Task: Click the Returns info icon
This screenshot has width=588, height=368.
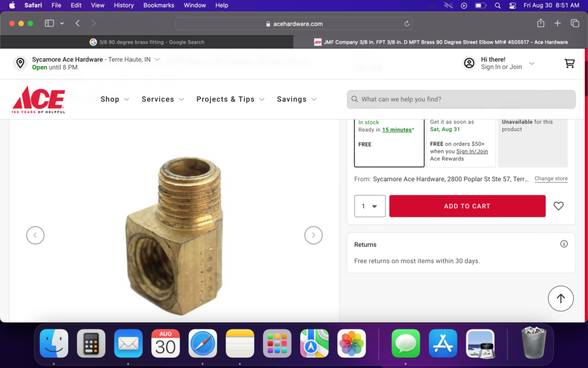Action: click(x=564, y=244)
